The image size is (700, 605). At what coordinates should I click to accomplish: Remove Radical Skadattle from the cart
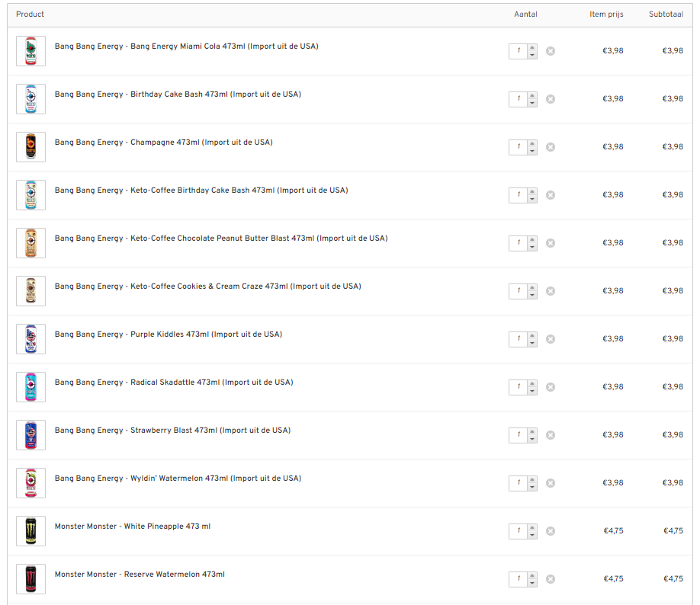551,387
